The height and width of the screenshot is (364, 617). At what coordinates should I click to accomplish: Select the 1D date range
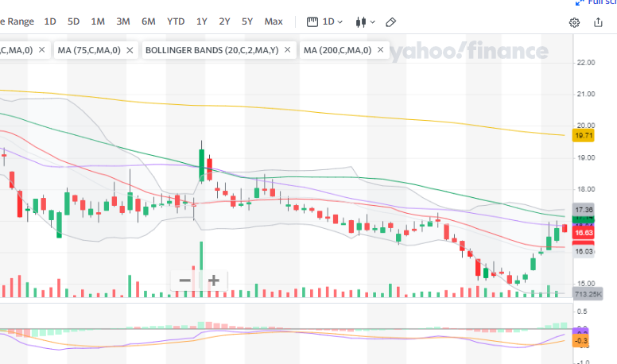pos(50,21)
